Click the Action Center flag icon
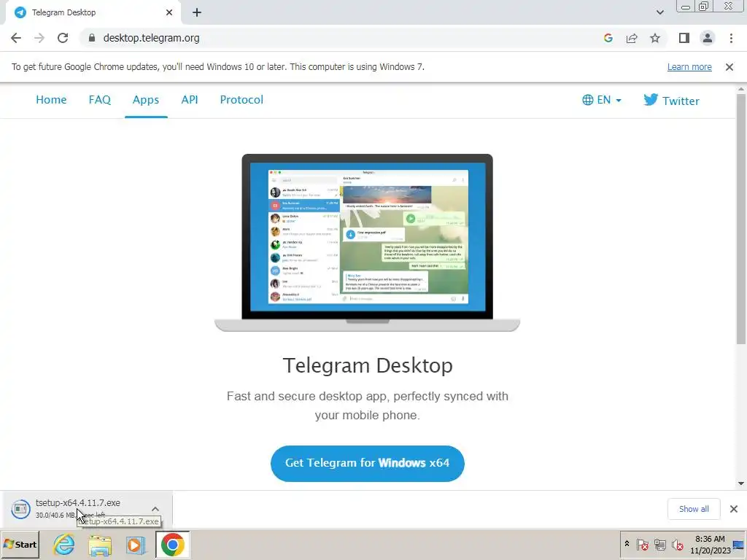 (x=642, y=545)
